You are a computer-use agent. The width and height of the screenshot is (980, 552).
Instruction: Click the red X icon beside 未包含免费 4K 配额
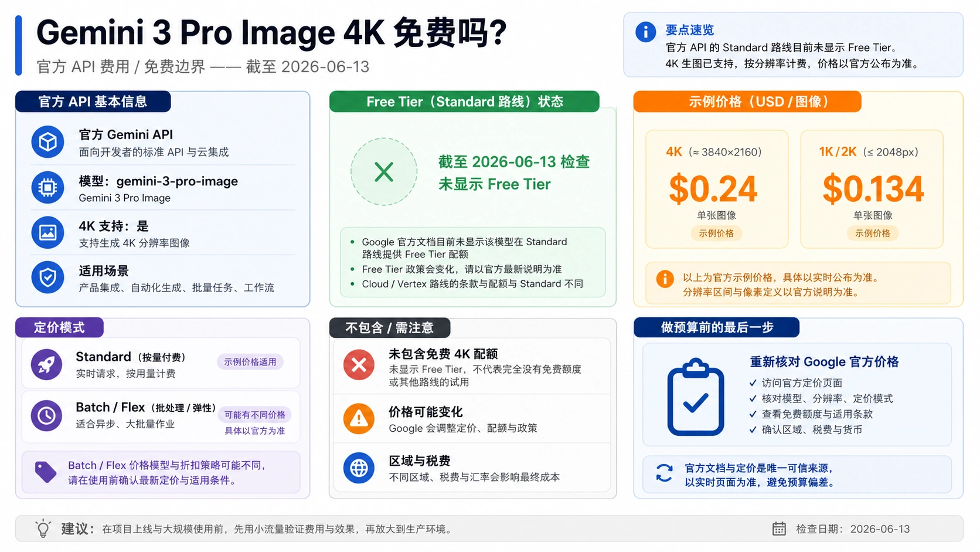pyautogui.click(x=359, y=365)
